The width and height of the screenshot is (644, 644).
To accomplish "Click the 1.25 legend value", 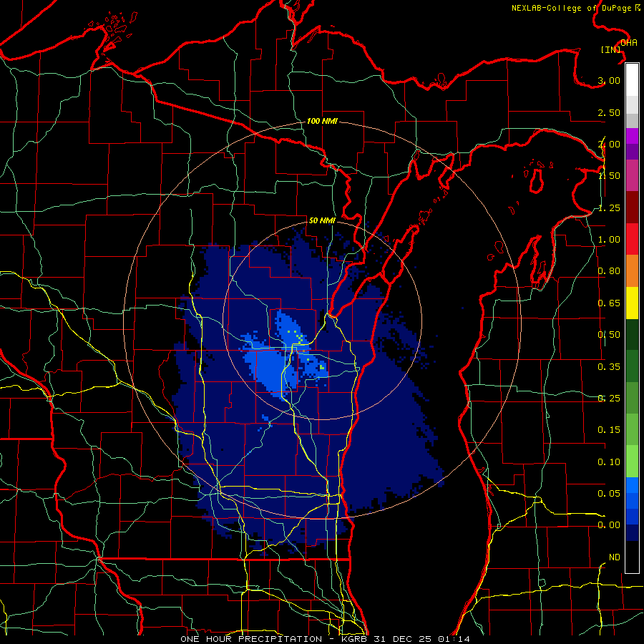I will click(609, 208).
